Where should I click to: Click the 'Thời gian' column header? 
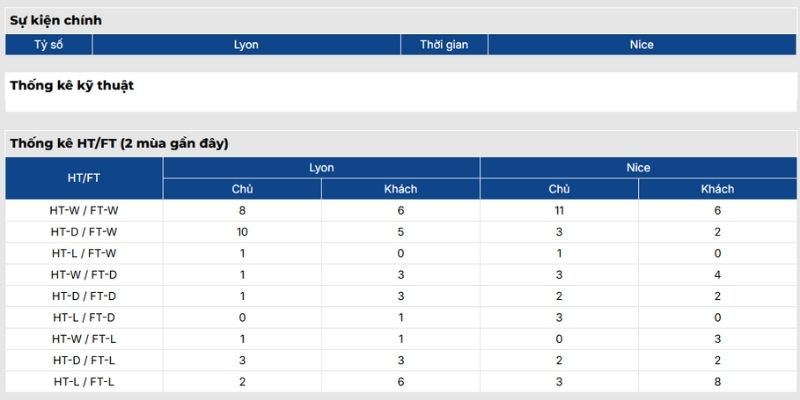444,45
